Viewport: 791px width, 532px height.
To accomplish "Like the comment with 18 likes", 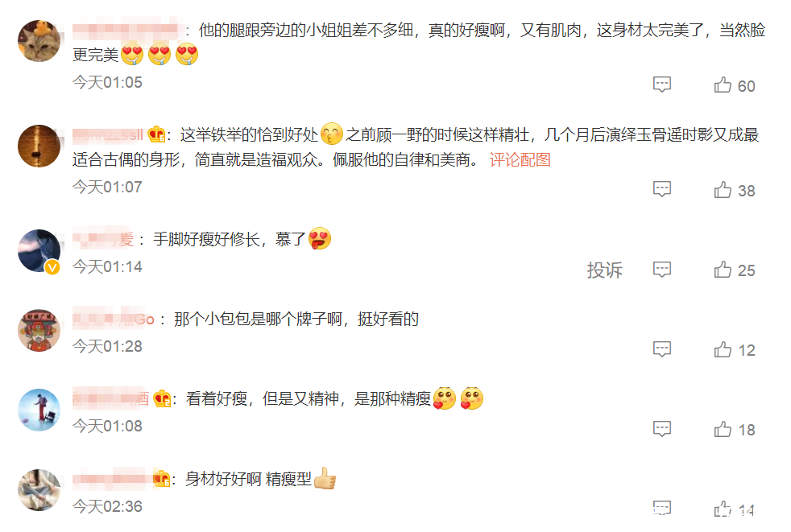I will (x=734, y=429).
